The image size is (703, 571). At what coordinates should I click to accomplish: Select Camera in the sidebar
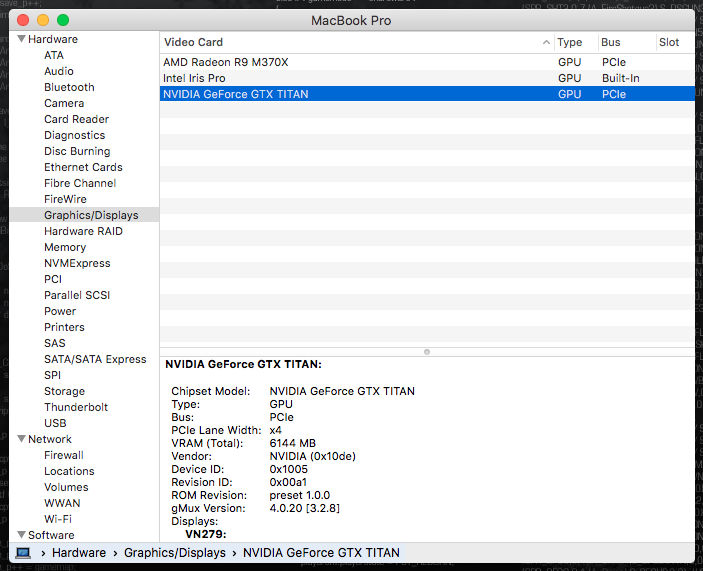64,103
